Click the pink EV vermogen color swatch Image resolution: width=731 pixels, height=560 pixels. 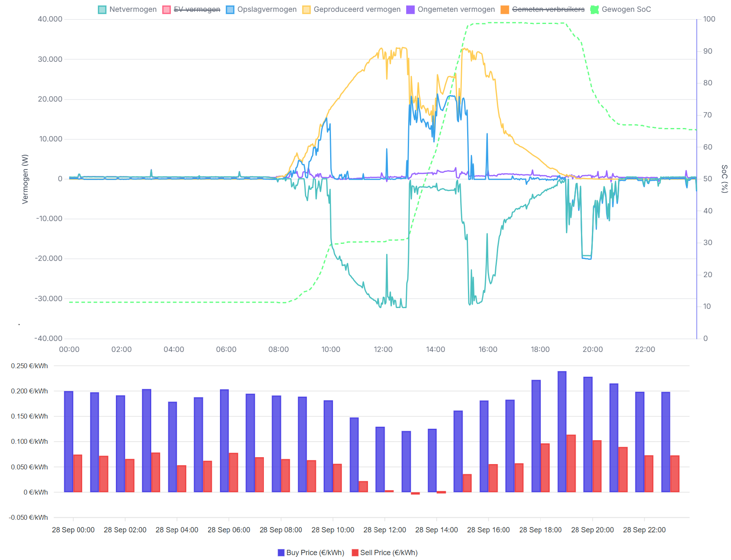tap(166, 10)
